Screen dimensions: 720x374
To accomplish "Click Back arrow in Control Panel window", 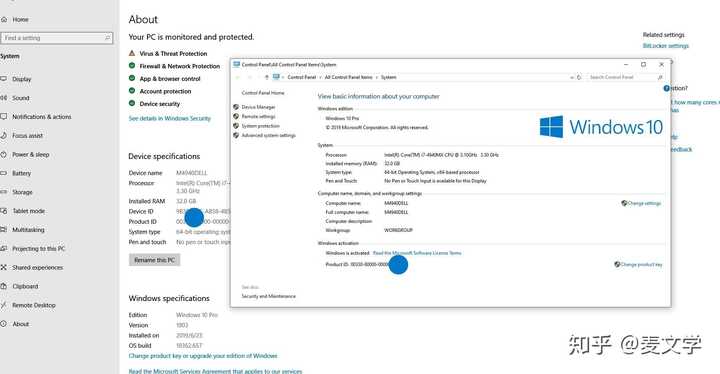I will point(238,77).
